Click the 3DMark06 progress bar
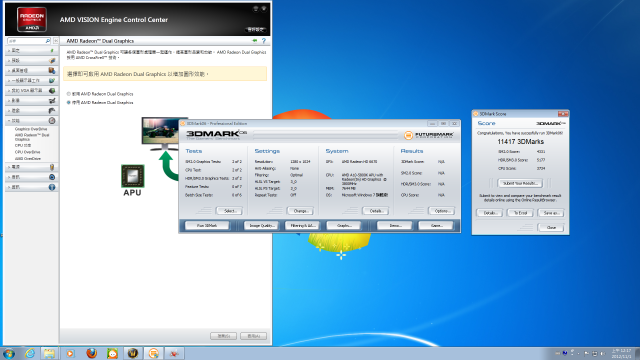Screen dimensions: 640x360 pos(325,135)
